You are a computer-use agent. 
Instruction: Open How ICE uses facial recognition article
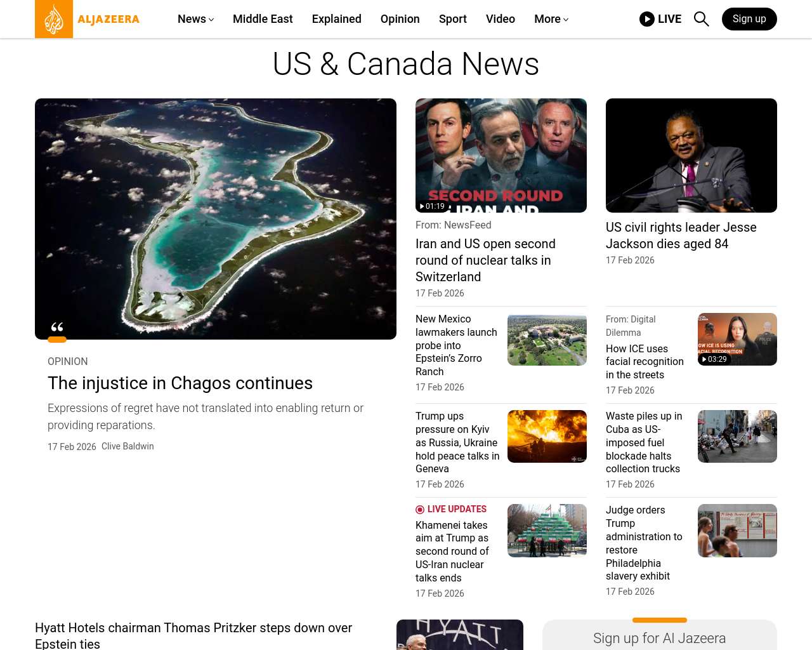[x=645, y=362]
